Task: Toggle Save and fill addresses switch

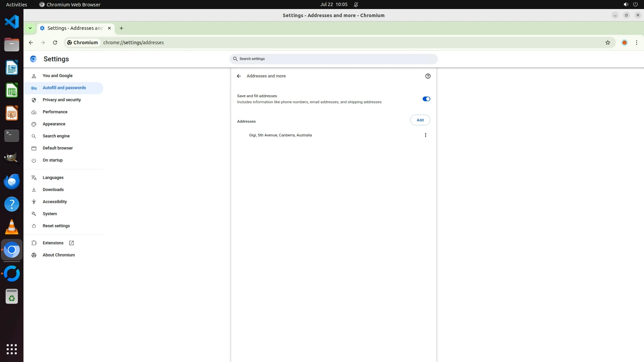Action: [426, 99]
